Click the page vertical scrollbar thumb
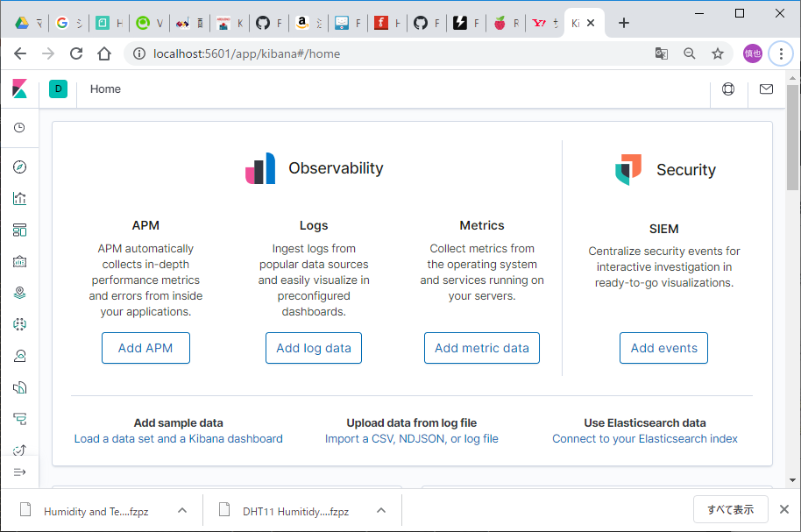Image resolution: width=801 pixels, height=532 pixels. point(792,138)
